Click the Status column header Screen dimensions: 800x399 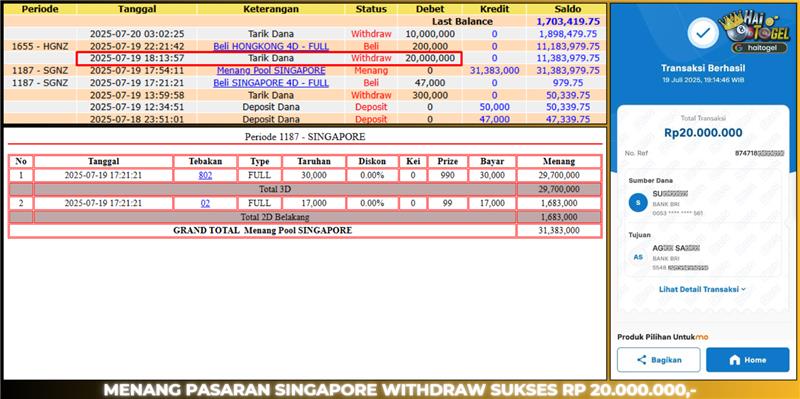[371, 9]
